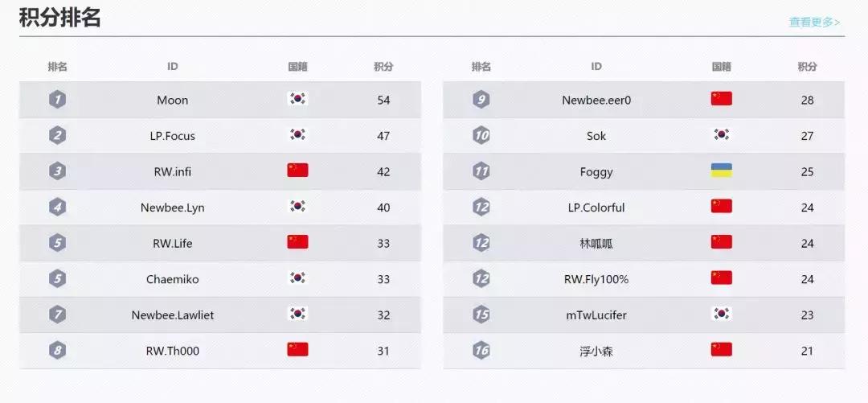Click Moon's score of 54
The image size is (868, 403).
(383, 101)
